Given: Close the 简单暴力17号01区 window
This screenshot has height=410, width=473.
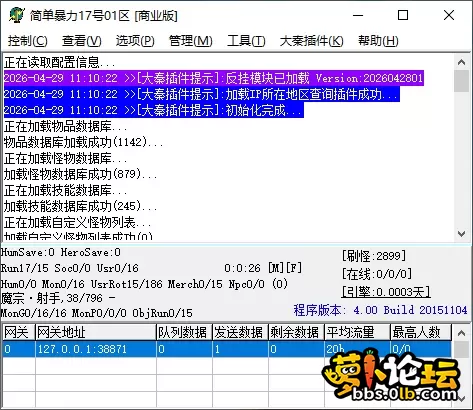Looking at the screenshot, I should (x=449, y=15).
